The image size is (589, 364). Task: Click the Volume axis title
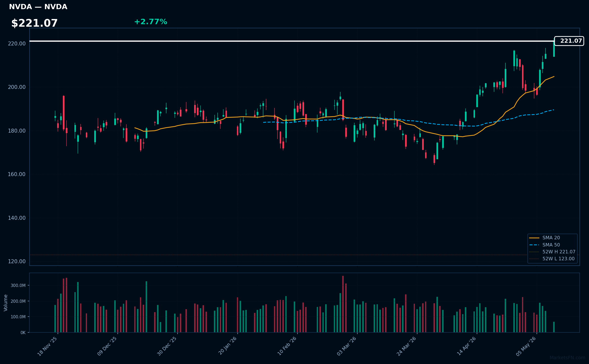point(6,303)
